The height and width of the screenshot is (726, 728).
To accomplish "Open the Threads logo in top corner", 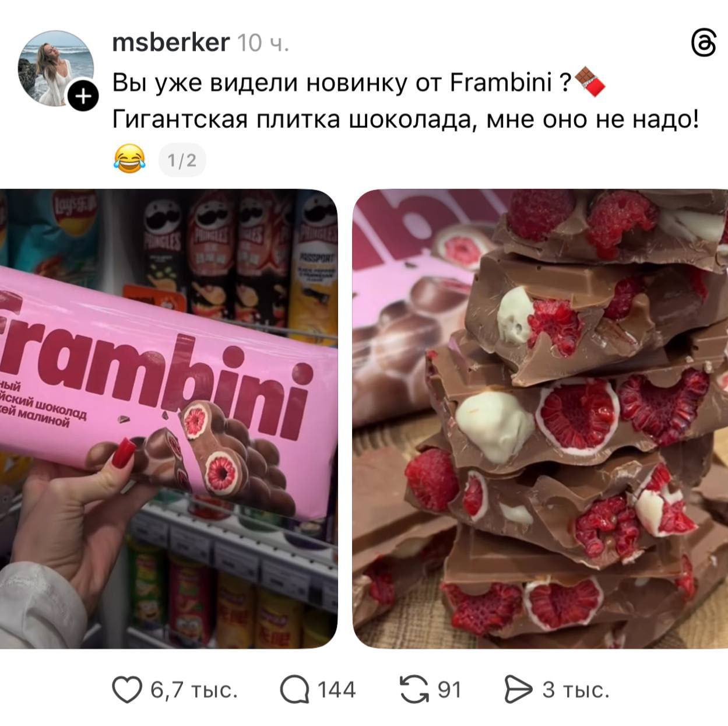I will pos(702,44).
